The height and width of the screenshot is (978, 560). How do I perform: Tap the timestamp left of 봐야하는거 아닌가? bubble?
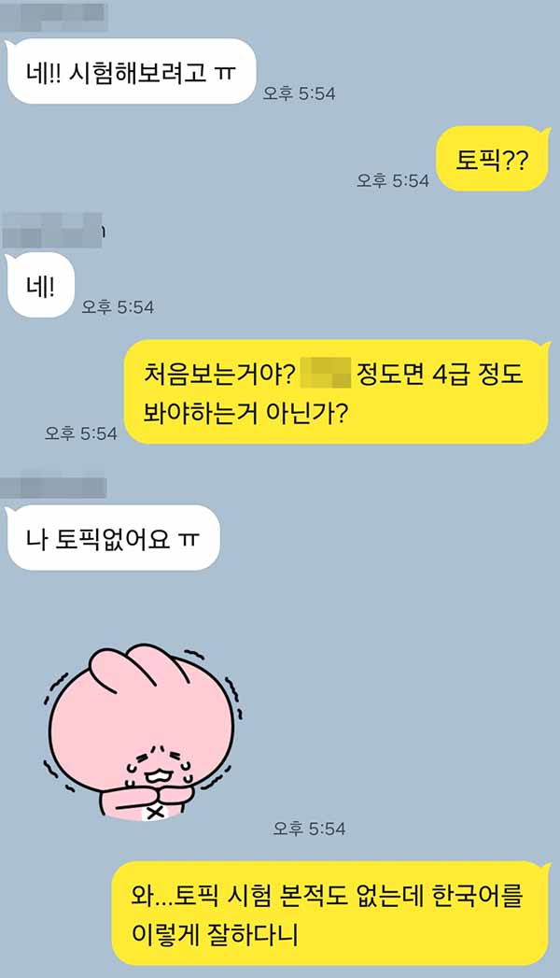[81, 432]
